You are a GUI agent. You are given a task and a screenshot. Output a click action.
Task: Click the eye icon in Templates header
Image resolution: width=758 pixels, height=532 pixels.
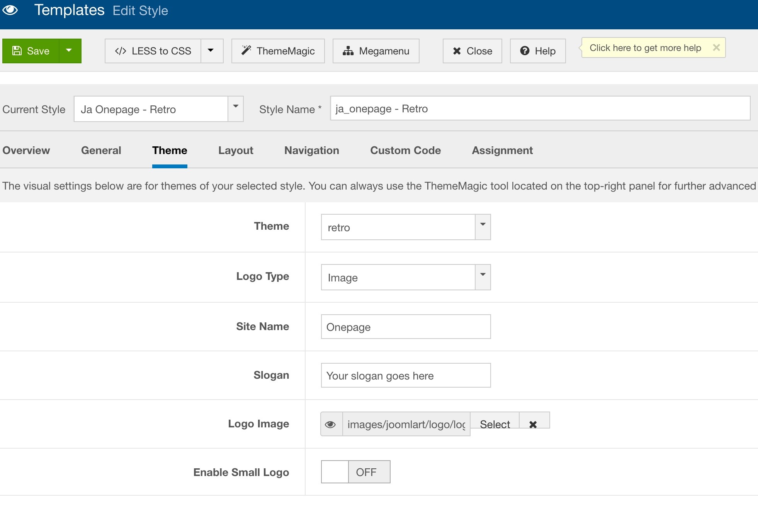[10, 10]
